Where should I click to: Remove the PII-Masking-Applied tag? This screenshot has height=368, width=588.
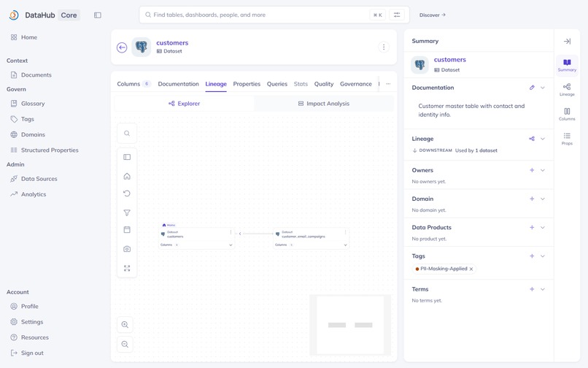[471, 269]
